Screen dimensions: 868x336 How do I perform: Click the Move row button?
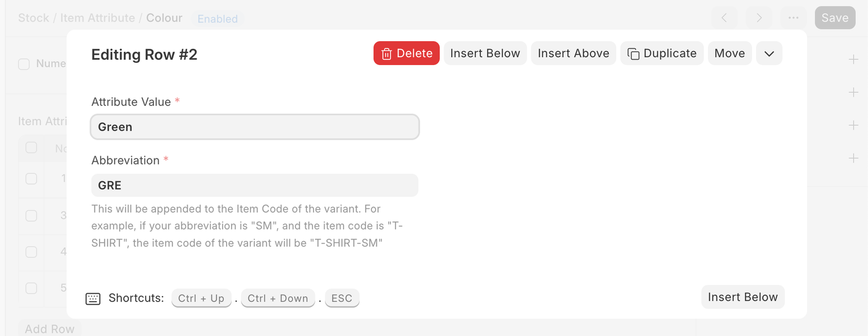pyautogui.click(x=730, y=53)
